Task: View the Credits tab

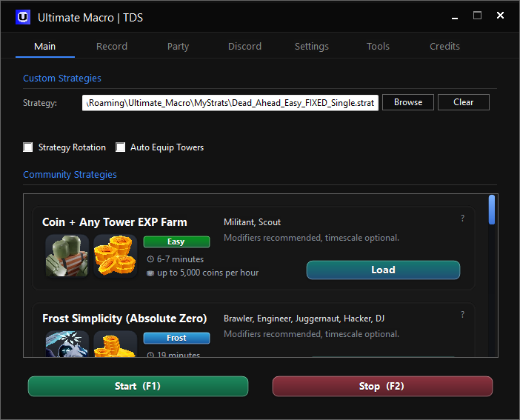Action: click(x=444, y=46)
